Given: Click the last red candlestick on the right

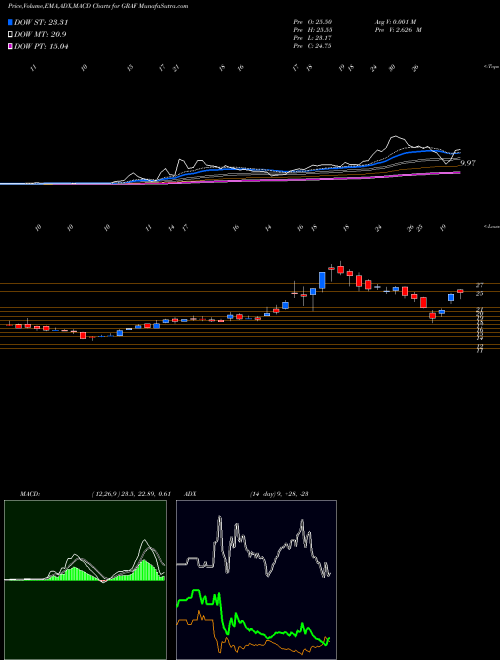Looking at the screenshot, I should point(460,291).
